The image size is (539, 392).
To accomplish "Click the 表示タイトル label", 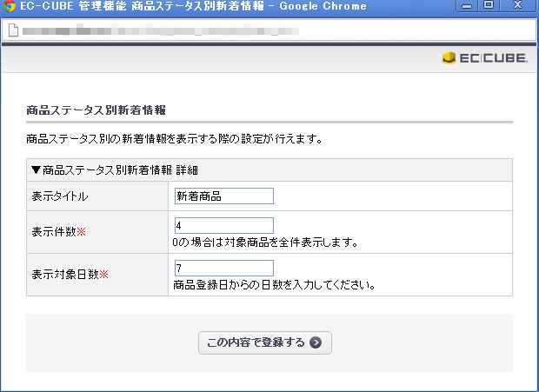I will coord(60,196).
